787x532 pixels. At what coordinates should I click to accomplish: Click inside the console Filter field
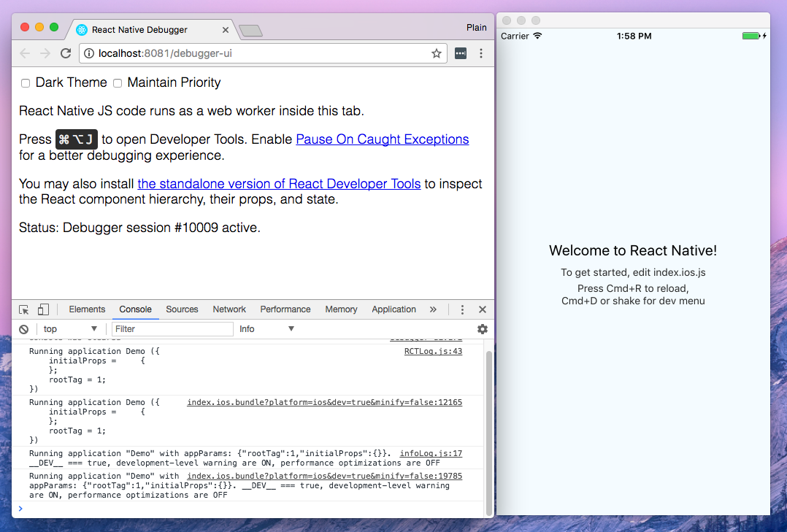(x=172, y=328)
